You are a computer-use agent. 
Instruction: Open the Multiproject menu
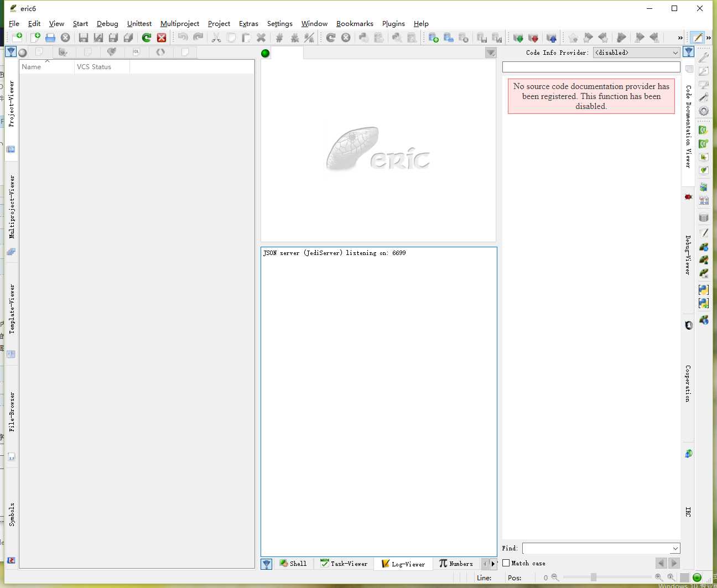(180, 24)
